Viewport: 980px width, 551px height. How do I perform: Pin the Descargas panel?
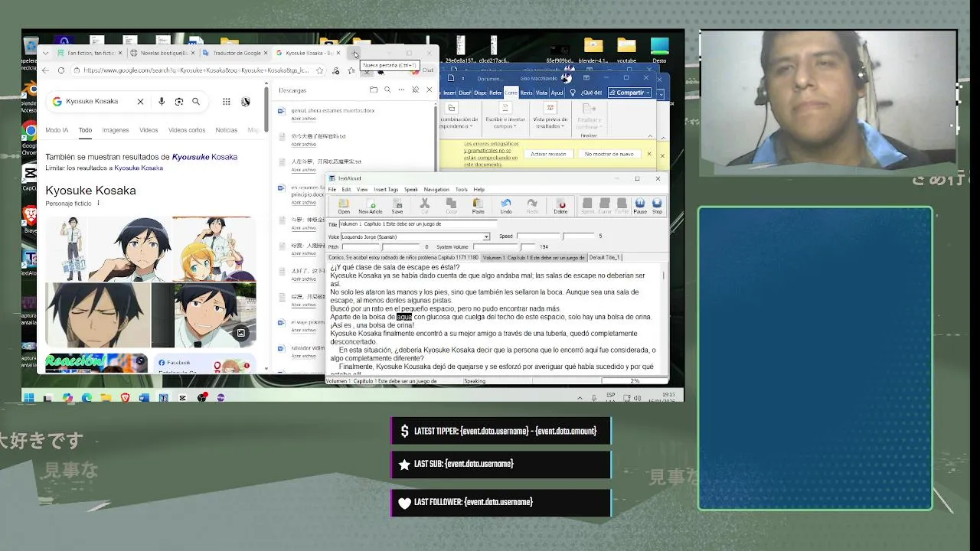click(x=415, y=90)
